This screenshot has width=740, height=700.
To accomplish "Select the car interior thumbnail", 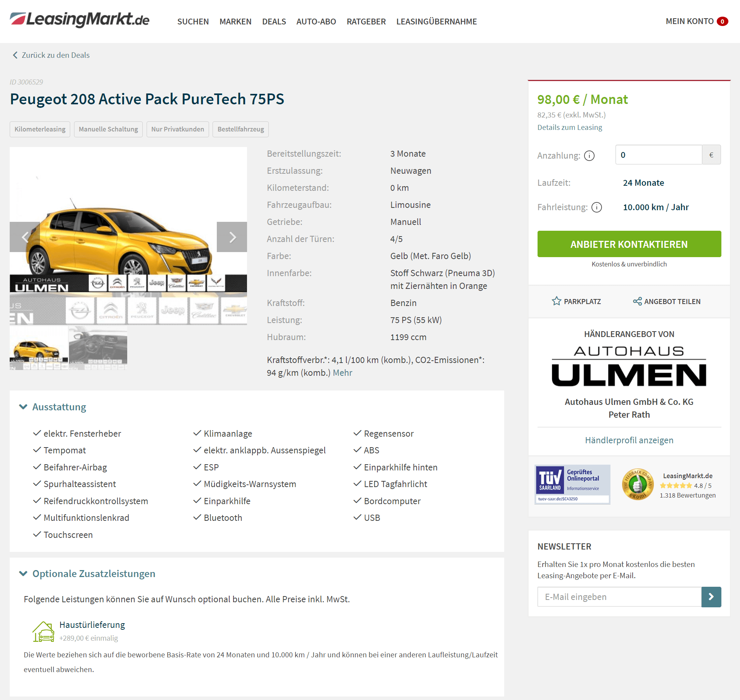I will [98, 348].
